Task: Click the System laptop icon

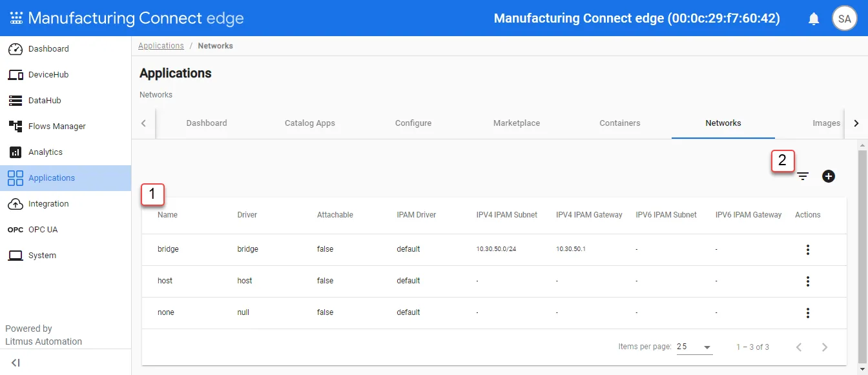Action: click(x=15, y=256)
